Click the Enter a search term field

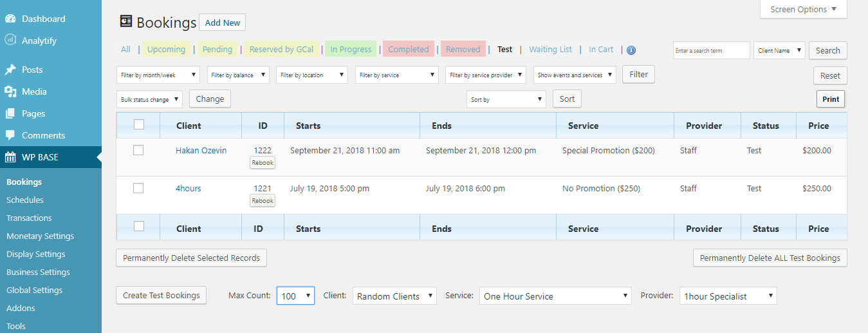(712, 50)
